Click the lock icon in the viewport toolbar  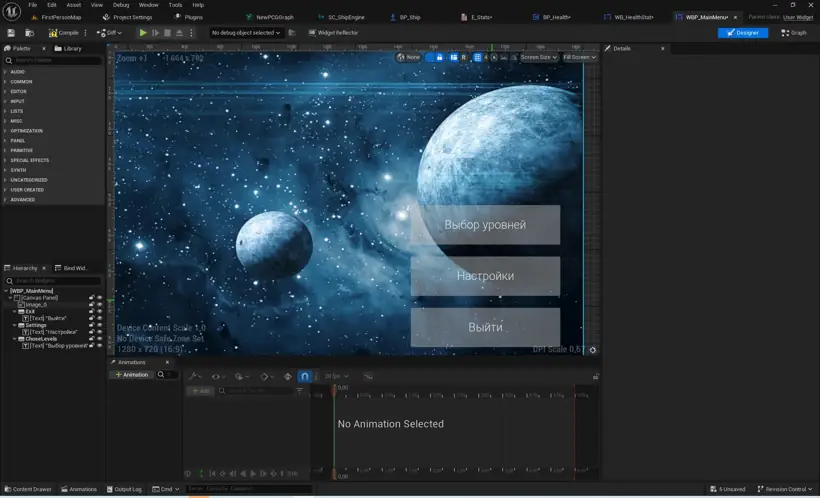pos(439,57)
